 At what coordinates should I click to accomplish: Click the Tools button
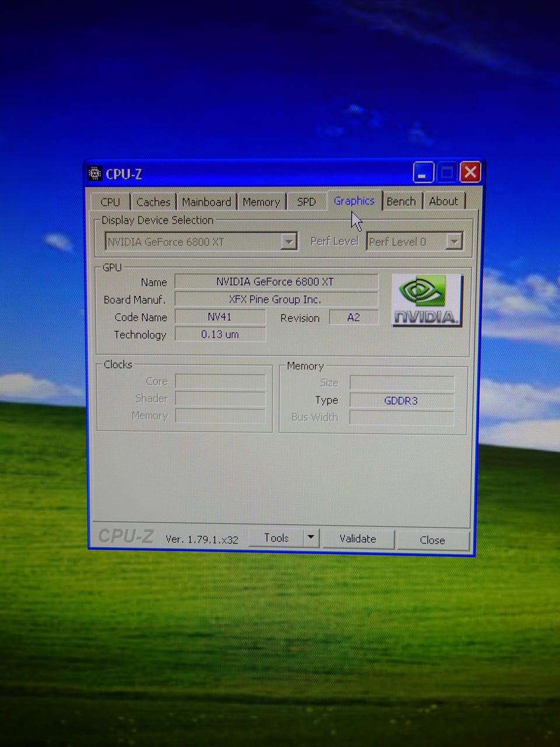(276, 538)
